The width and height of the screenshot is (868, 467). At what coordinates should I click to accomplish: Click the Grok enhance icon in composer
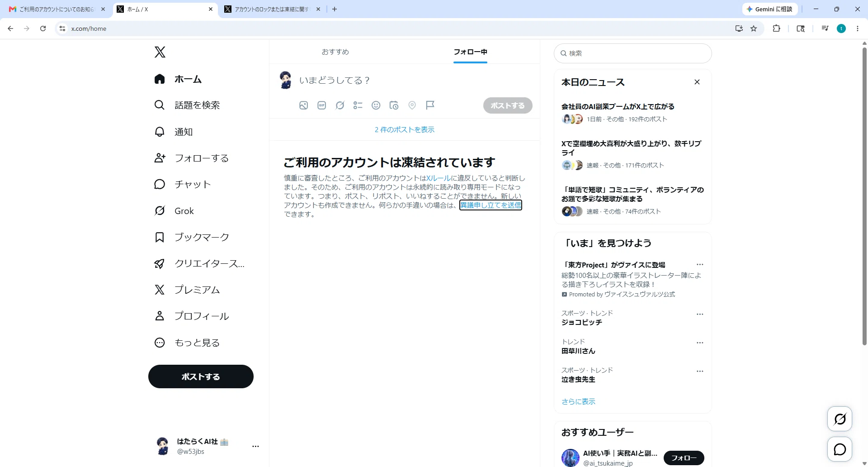[x=340, y=105]
